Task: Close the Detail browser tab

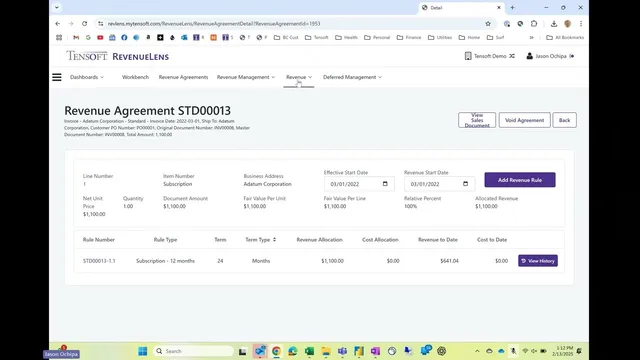Action: 498,7
